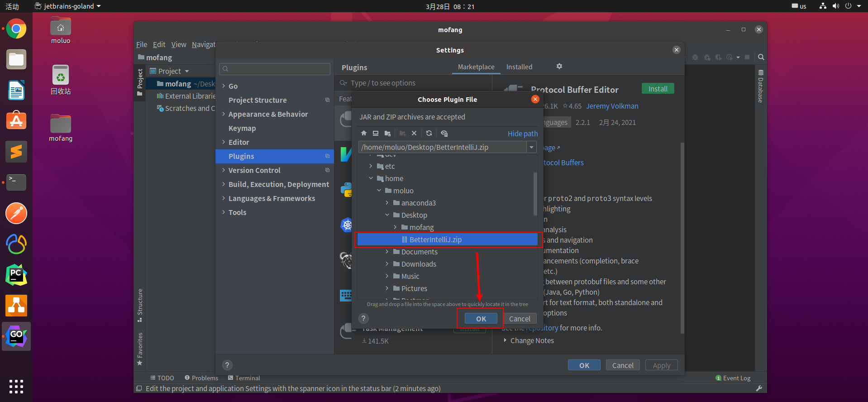The image size is (868, 402).
Task: Collapse the Desktop folder in file tree
Action: 387,215
